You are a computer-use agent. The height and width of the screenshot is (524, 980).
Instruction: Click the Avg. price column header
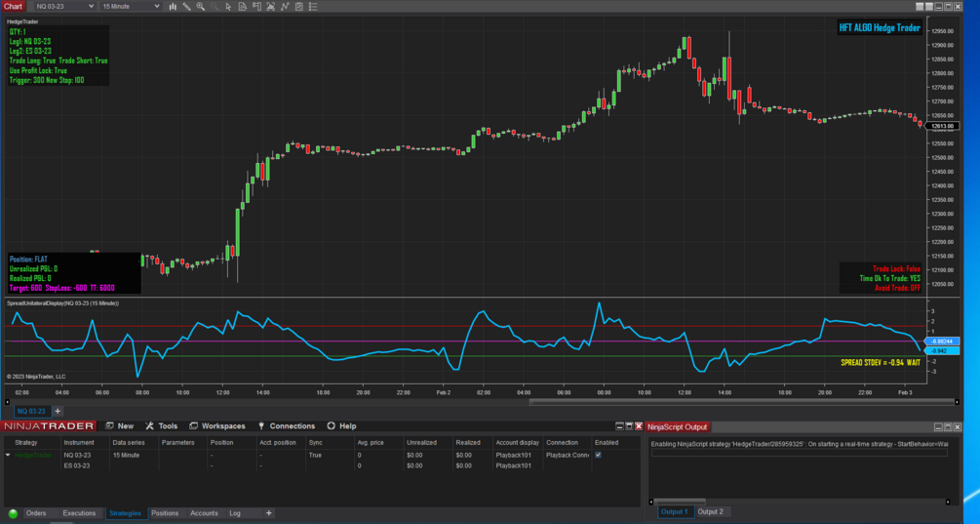pos(371,442)
